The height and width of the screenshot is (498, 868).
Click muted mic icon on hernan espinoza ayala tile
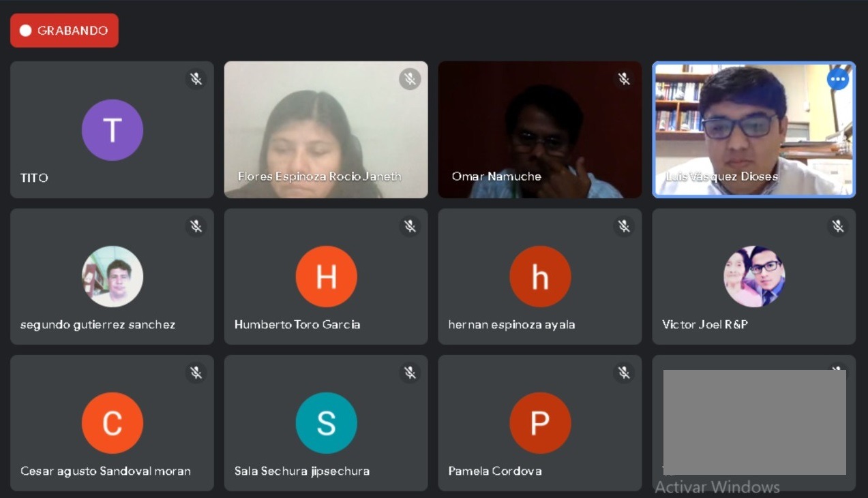(x=624, y=226)
